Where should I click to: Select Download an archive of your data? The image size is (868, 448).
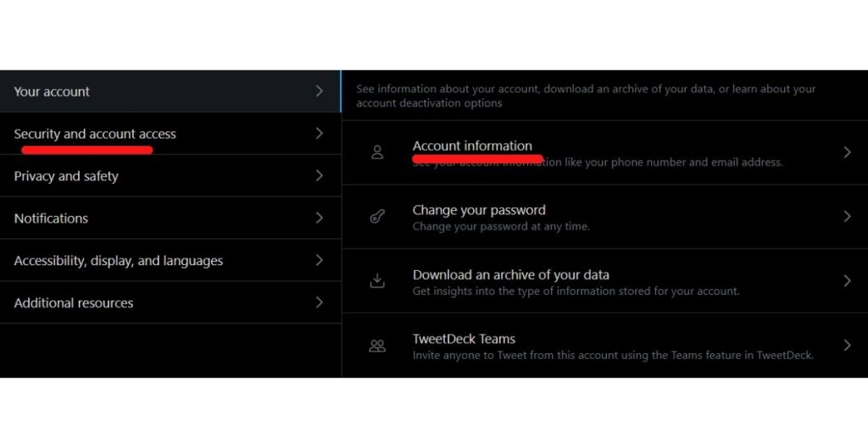click(x=510, y=275)
